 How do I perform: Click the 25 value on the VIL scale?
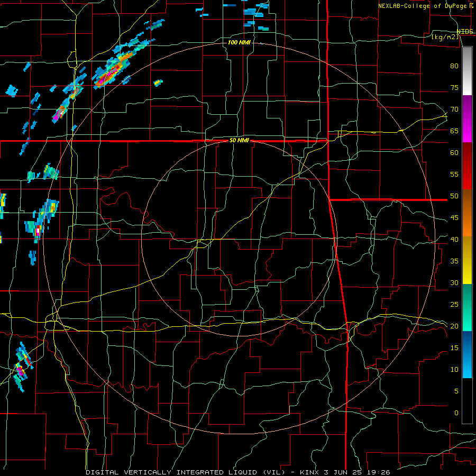click(x=454, y=305)
